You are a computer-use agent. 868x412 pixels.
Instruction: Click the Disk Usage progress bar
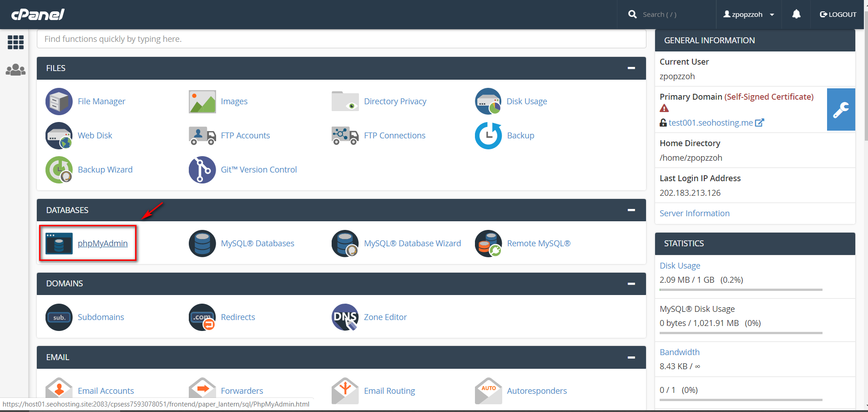741,290
